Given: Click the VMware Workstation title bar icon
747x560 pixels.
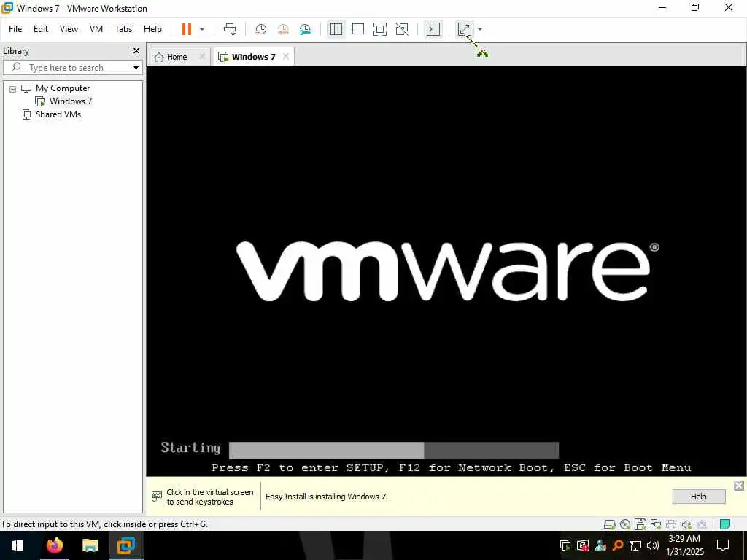Looking at the screenshot, I should 7,7.
